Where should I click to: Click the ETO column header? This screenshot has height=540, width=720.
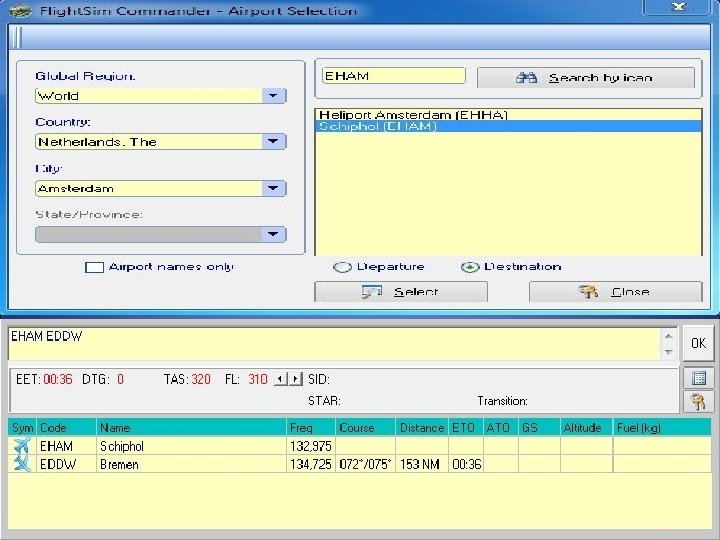coord(466,428)
